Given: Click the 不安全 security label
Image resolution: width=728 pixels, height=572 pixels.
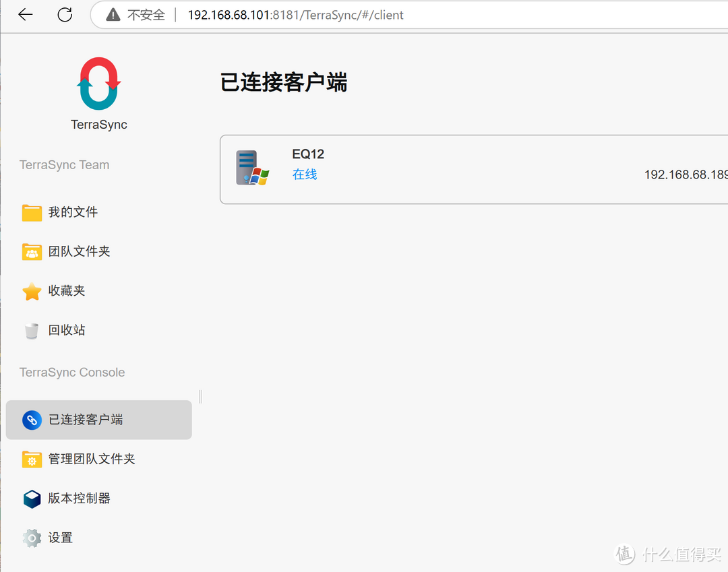Looking at the screenshot, I should [146, 15].
